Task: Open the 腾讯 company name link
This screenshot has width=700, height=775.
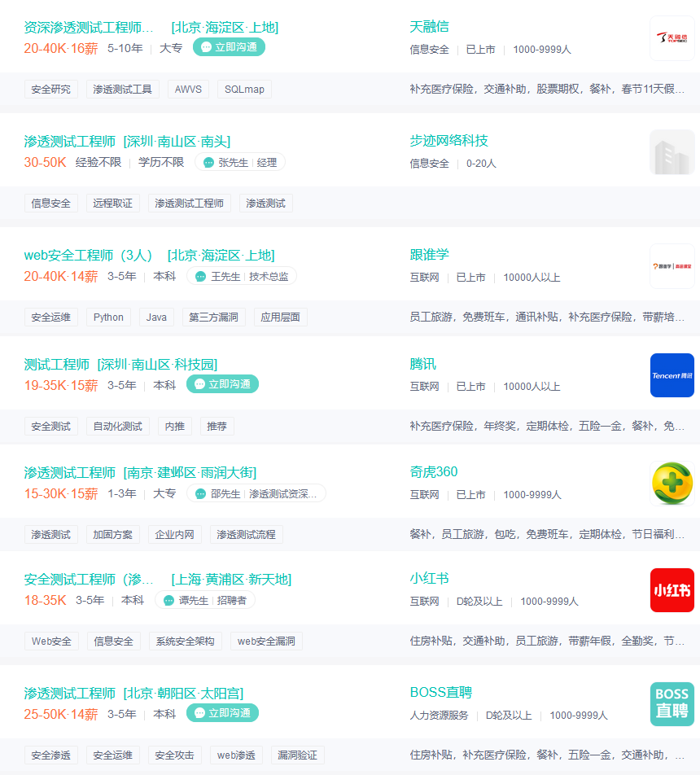Action: coord(422,364)
